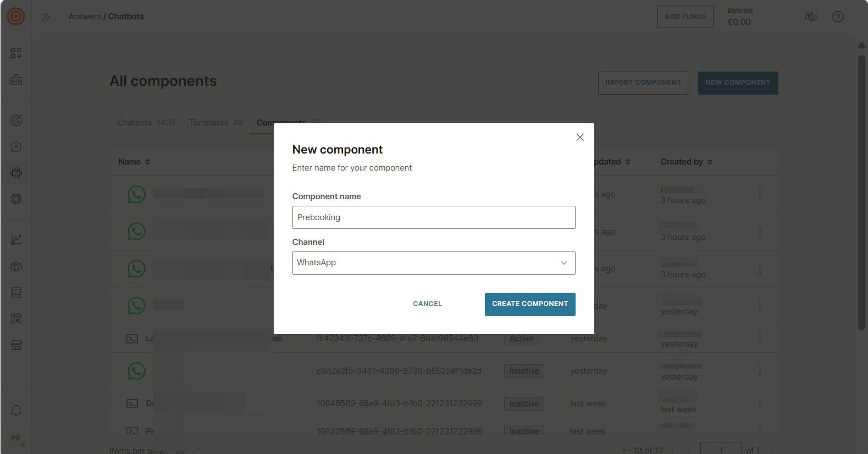Open the document list icon in sidebar
Viewport: 868px width, 454px height.
(16, 292)
